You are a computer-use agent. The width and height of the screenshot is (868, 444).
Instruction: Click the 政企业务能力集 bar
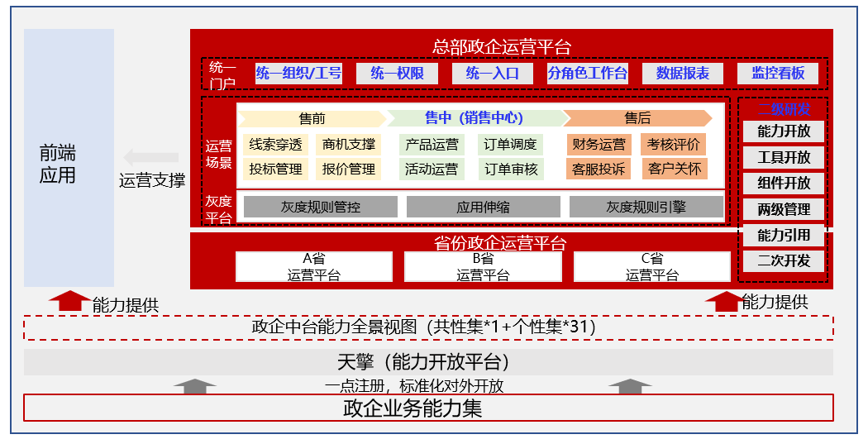coord(428,408)
